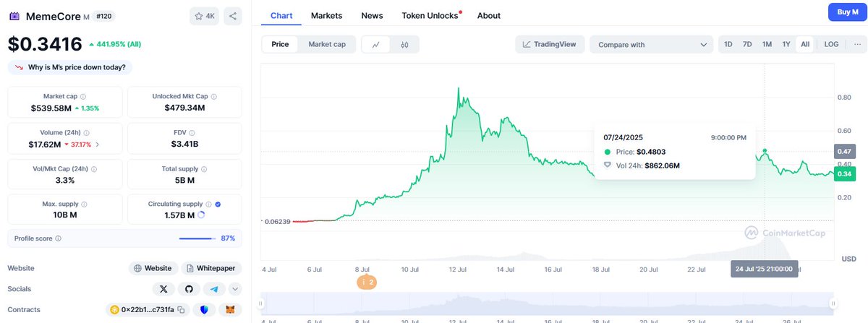Click the $0.3416 price text
The image size is (868, 323).
coord(45,44)
